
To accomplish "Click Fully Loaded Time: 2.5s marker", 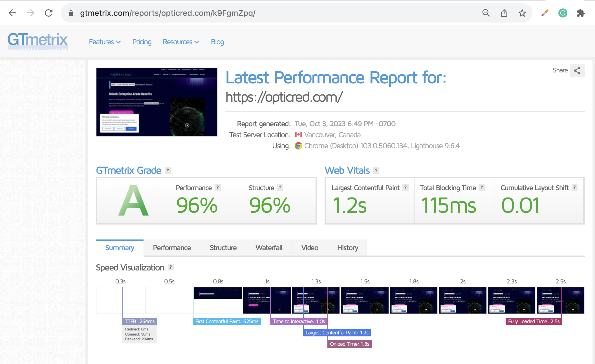I will [534, 321].
